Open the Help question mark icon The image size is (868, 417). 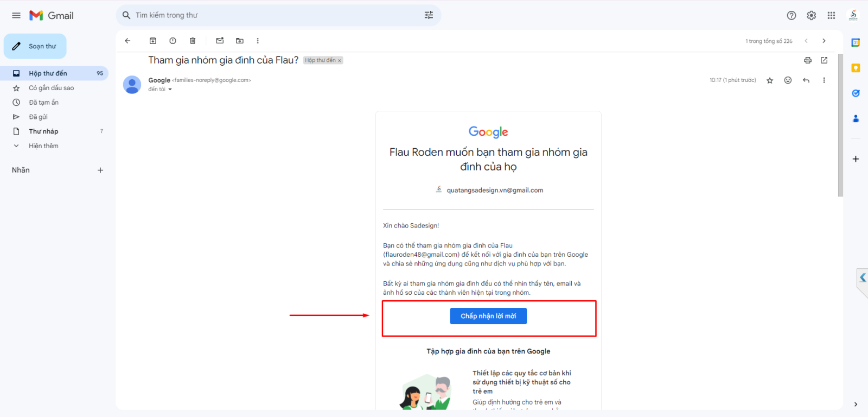coord(792,15)
